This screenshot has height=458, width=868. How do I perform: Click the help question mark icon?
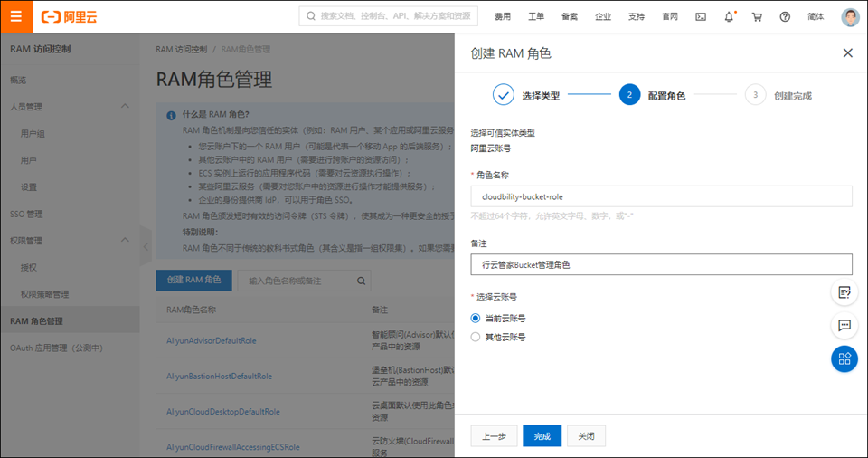(785, 16)
